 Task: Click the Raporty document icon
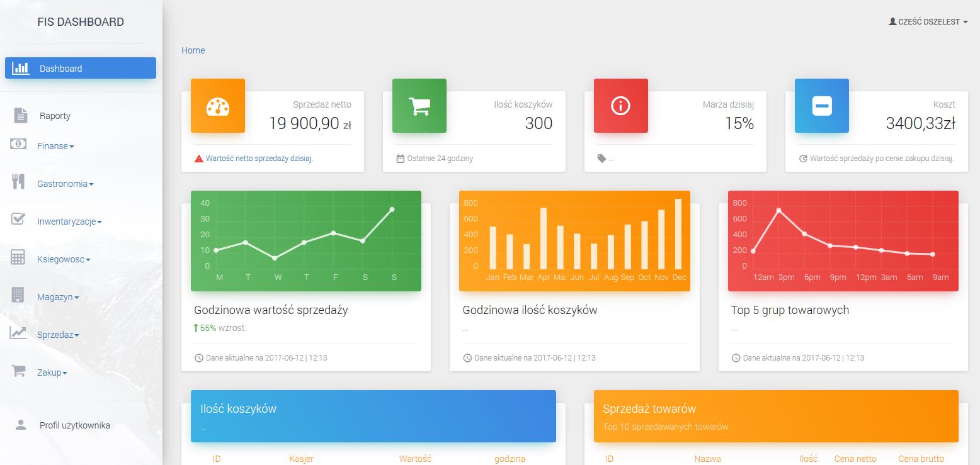[x=21, y=115]
